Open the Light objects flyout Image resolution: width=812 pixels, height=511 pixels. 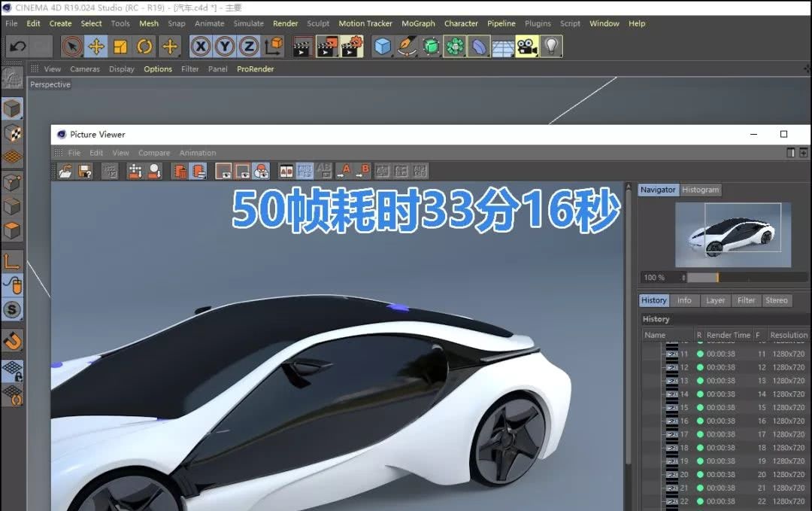pos(551,47)
